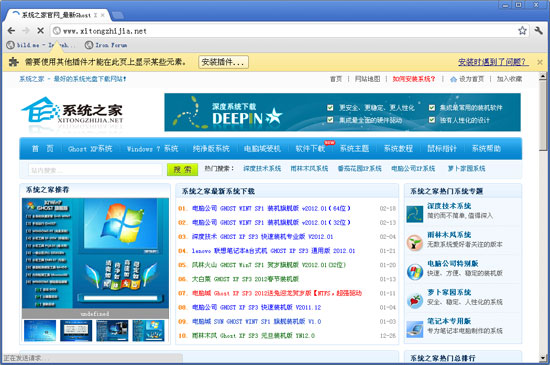The image size is (550, 365).
Task: Open hot search 雨林木风系统
Action: pos(309,169)
